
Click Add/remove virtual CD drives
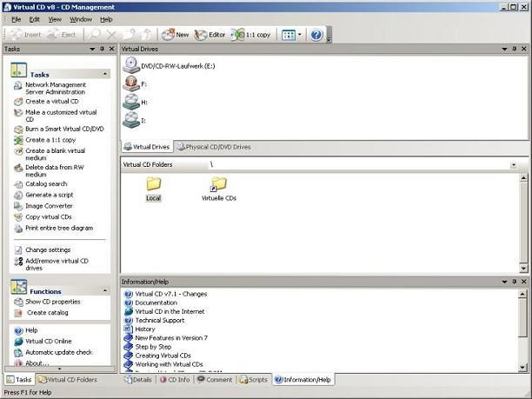(x=57, y=264)
